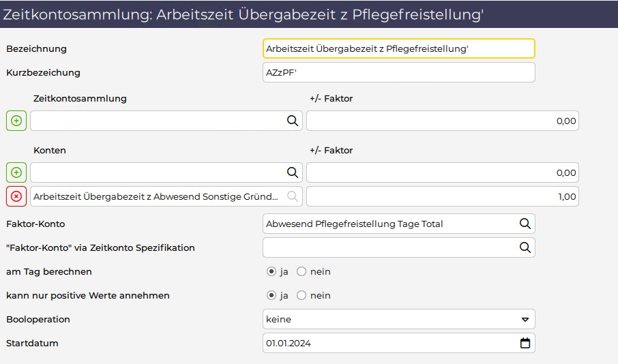The height and width of the screenshot is (364, 618).
Task: Search Faktor-Konto using the magnifier icon
Action: tap(525, 224)
